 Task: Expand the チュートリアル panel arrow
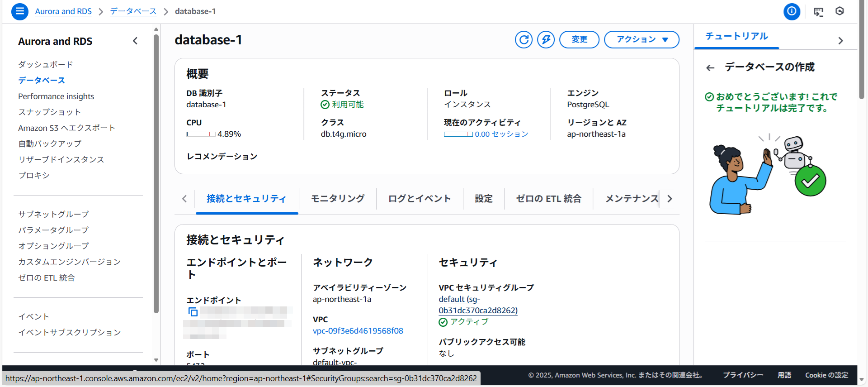click(840, 41)
